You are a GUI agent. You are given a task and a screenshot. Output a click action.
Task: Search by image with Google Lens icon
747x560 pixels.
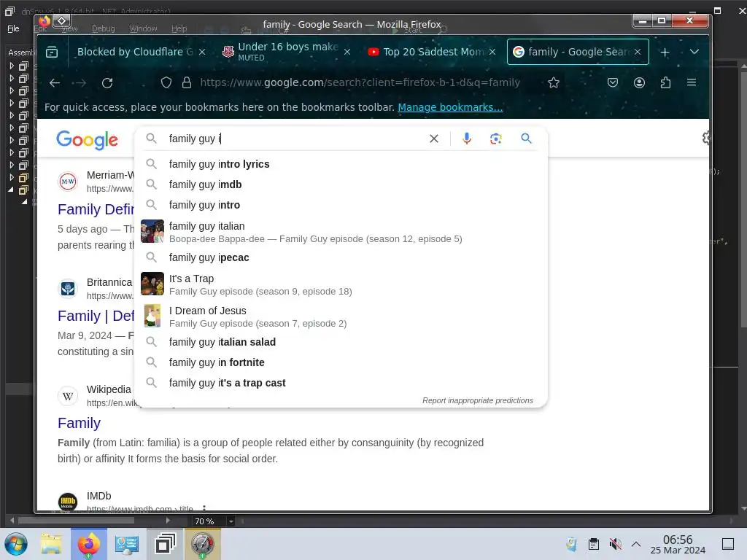pyautogui.click(x=496, y=139)
